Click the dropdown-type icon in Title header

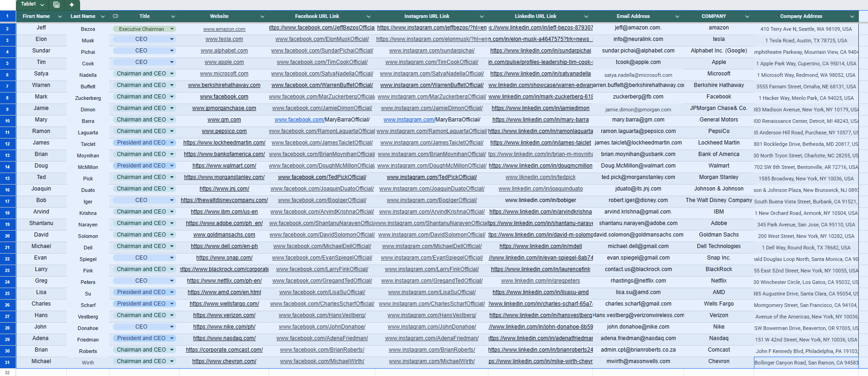coord(115,16)
